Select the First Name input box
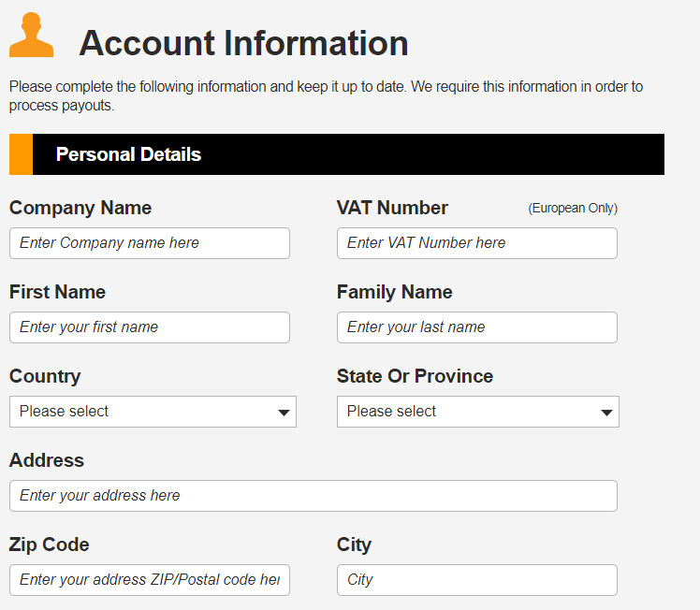The height and width of the screenshot is (610, 700). [x=150, y=327]
